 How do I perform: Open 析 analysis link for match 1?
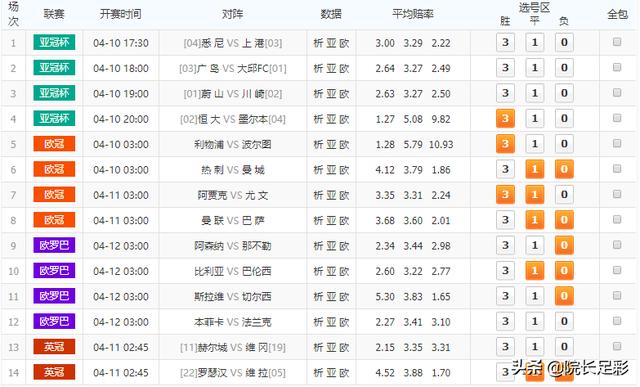pos(318,43)
